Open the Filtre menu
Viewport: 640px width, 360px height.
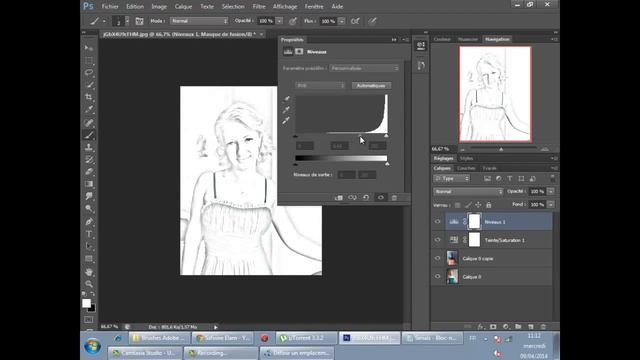259,7
